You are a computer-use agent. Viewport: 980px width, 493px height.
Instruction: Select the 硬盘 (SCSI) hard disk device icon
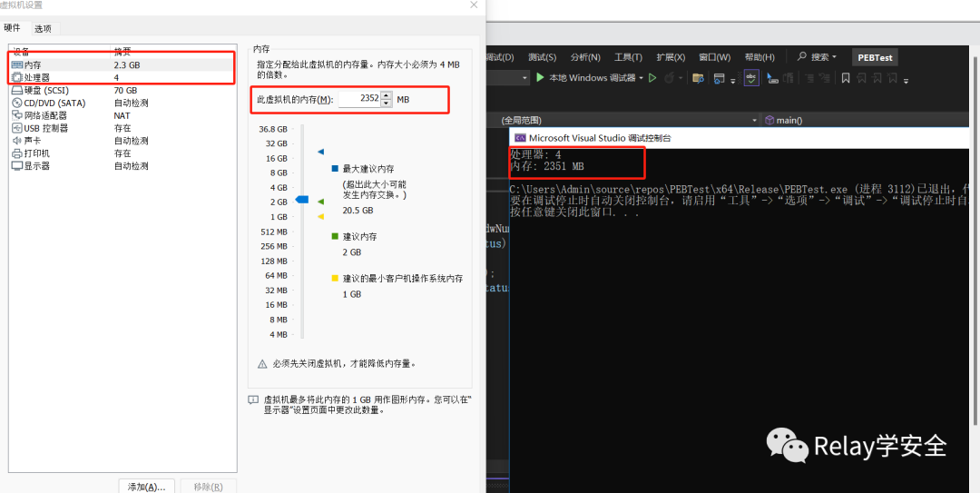pyautogui.click(x=17, y=90)
